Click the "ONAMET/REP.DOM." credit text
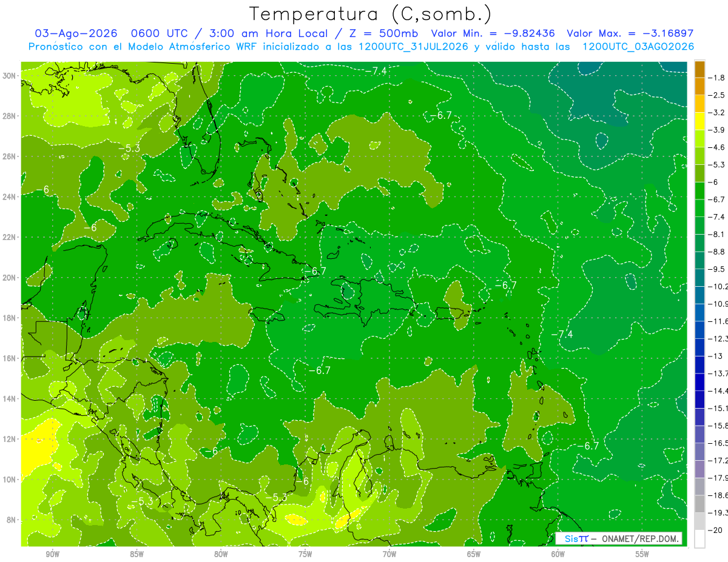 (x=640, y=538)
